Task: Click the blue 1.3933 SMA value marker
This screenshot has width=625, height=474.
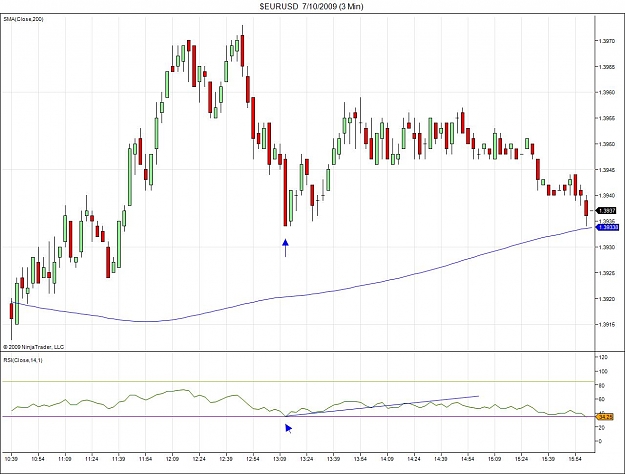Action: pos(607,227)
